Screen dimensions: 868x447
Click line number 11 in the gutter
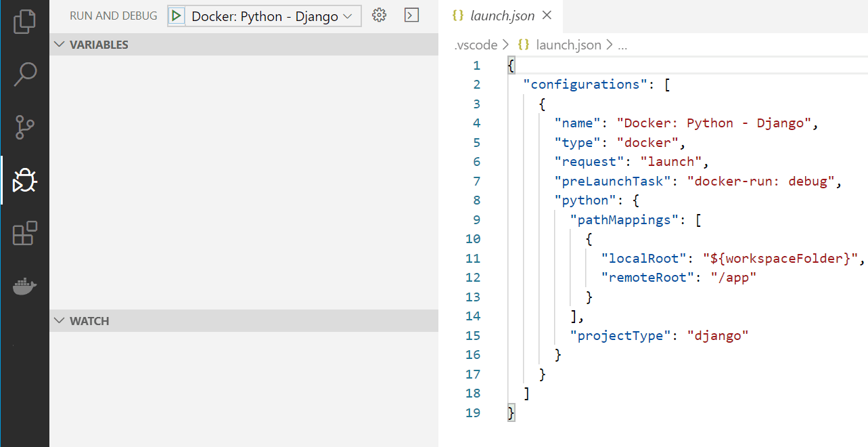point(473,258)
